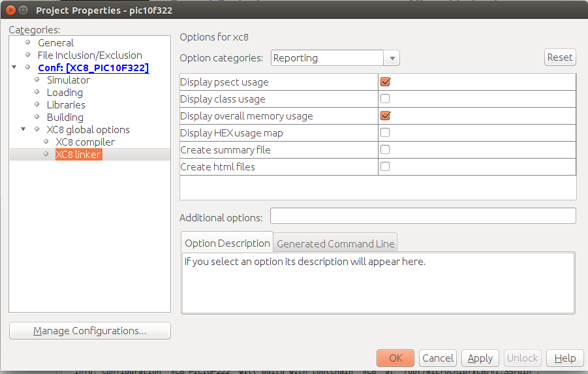
Task: Collapse the XC8 global options node
Action: [23, 129]
